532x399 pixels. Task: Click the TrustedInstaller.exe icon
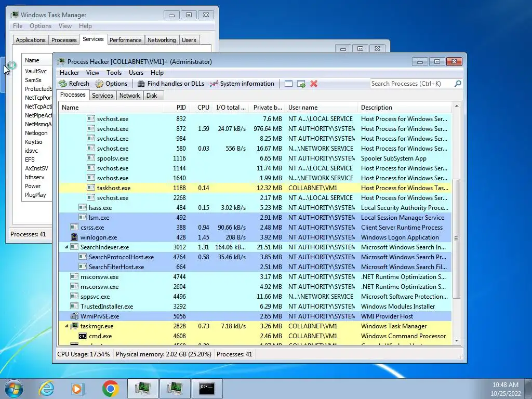click(x=74, y=305)
